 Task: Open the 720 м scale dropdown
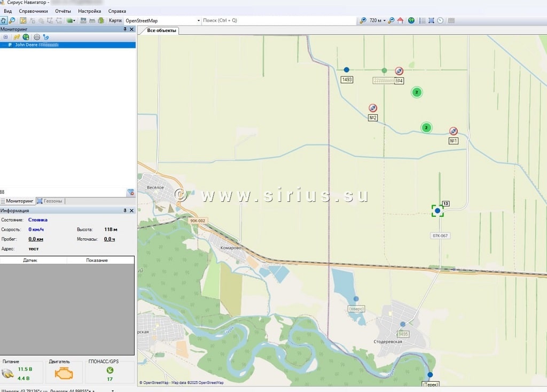click(x=384, y=20)
